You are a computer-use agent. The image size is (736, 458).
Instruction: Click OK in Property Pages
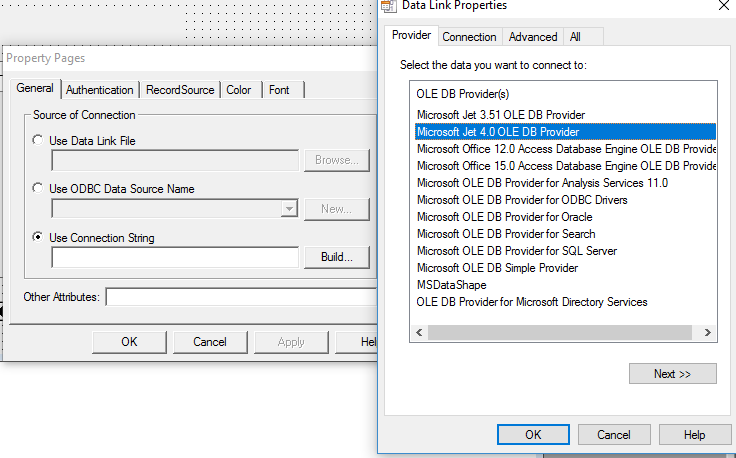pyautogui.click(x=129, y=342)
